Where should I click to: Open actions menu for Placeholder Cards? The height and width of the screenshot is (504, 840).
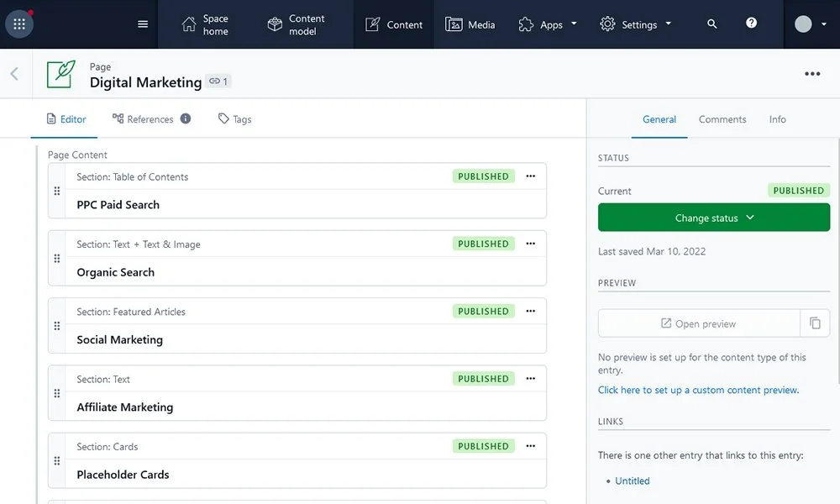tap(530, 446)
